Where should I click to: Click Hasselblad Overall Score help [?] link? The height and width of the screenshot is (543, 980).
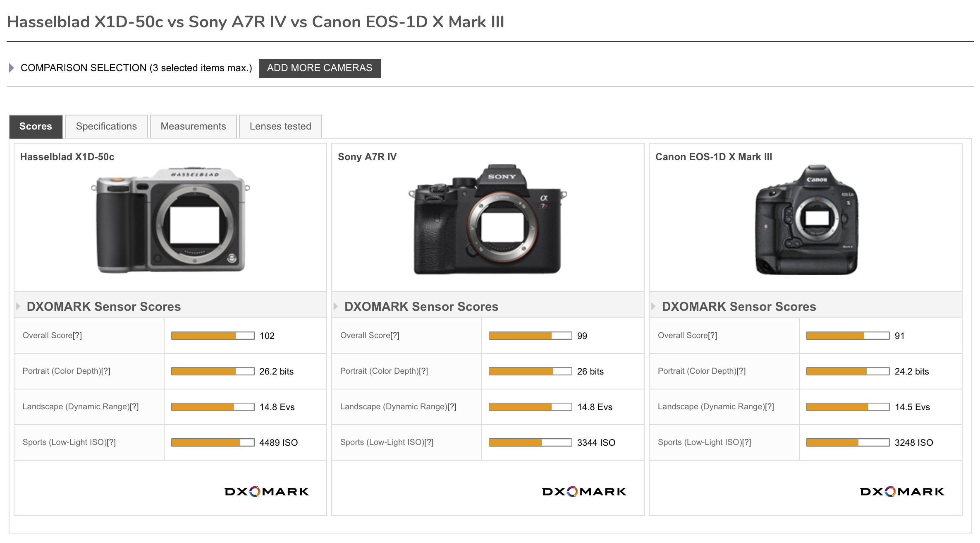coord(77,336)
